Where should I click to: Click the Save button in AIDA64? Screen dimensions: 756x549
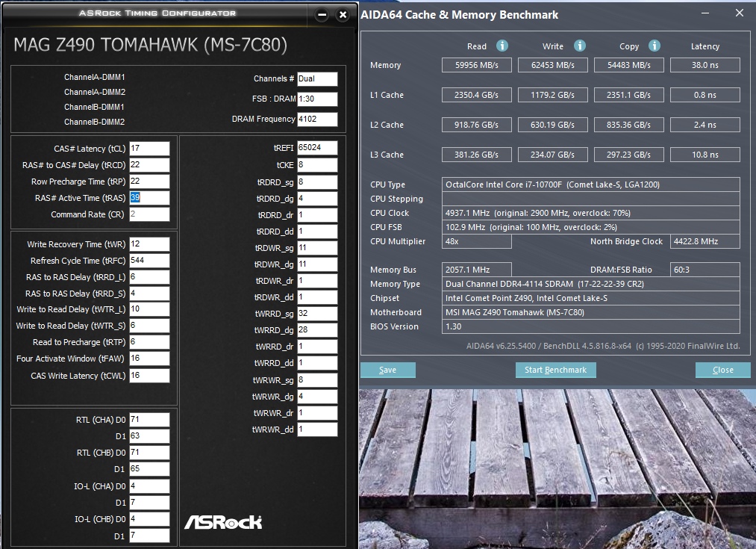[x=387, y=370]
